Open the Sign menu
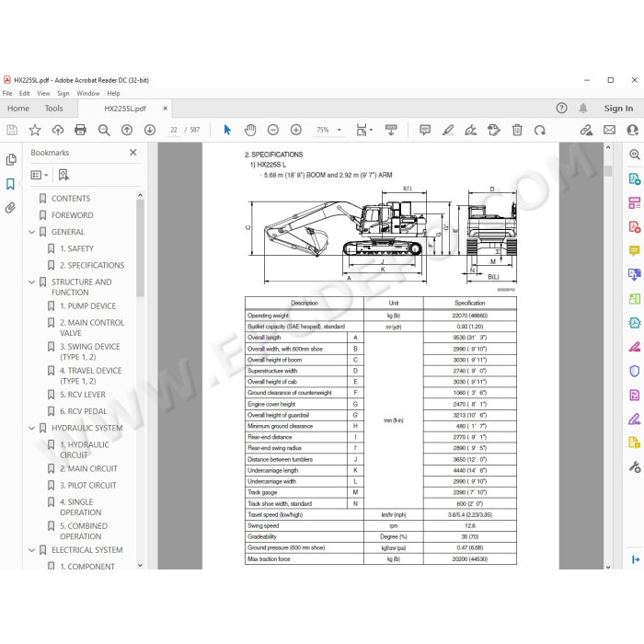Viewport: 644px width, 644px height. pos(63,94)
